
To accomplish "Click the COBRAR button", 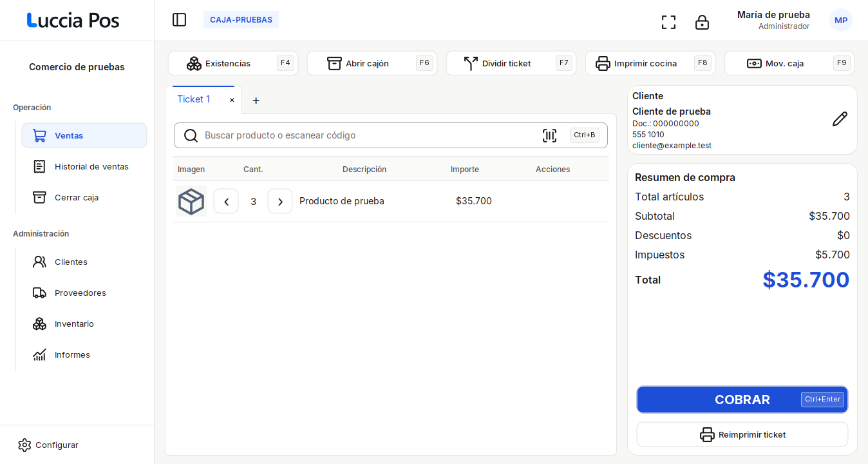I will pyautogui.click(x=742, y=400).
